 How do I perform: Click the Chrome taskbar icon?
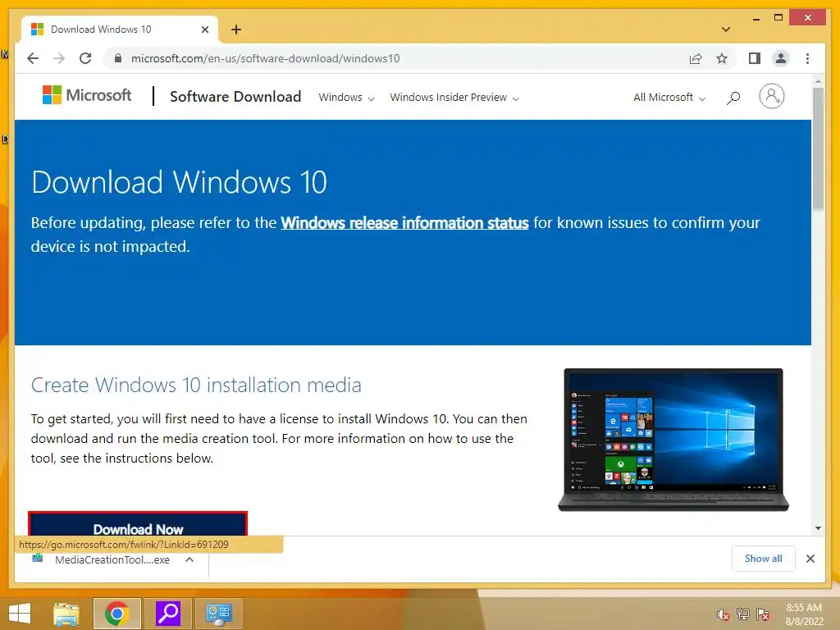click(x=116, y=614)
